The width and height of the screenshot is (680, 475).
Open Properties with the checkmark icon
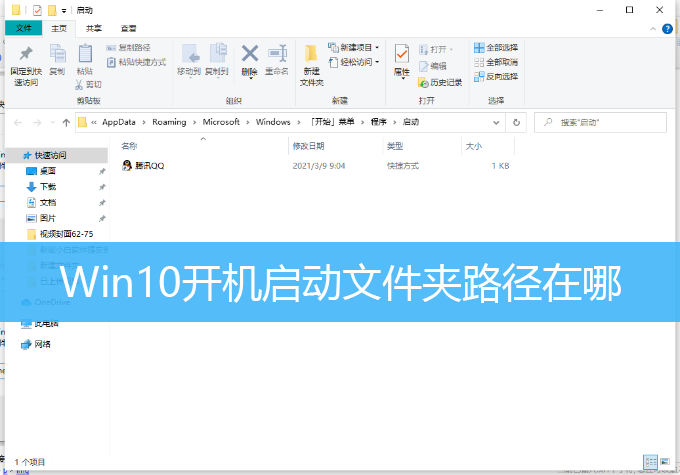tap(402, 54)
